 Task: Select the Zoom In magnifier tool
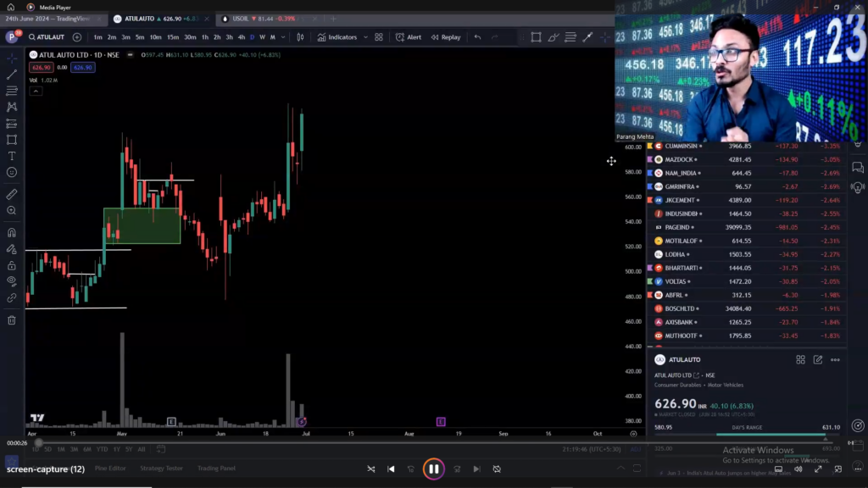click(x=12, y=211)
